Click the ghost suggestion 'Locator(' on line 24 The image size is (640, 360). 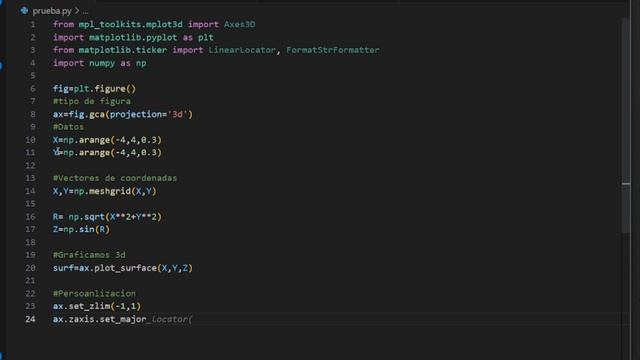(172, 319)
